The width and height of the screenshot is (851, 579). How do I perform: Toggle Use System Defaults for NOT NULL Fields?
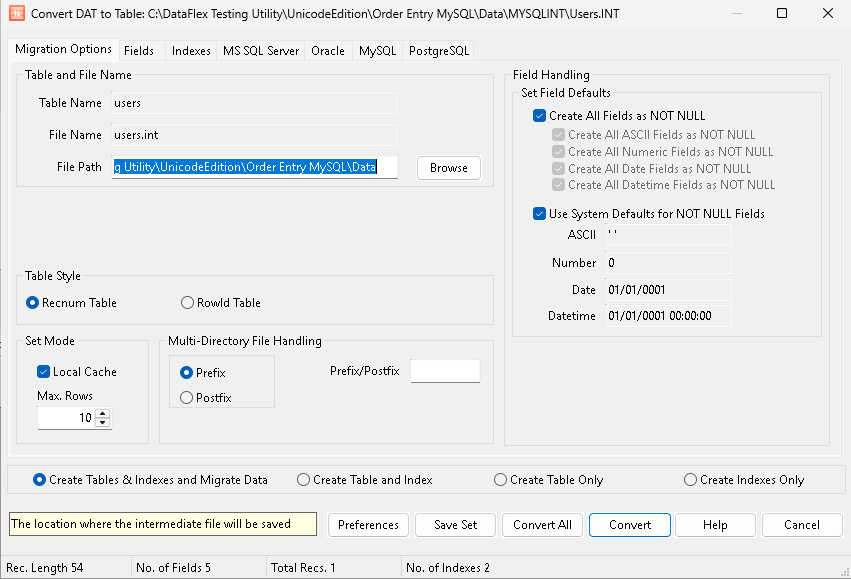(540, 214)
